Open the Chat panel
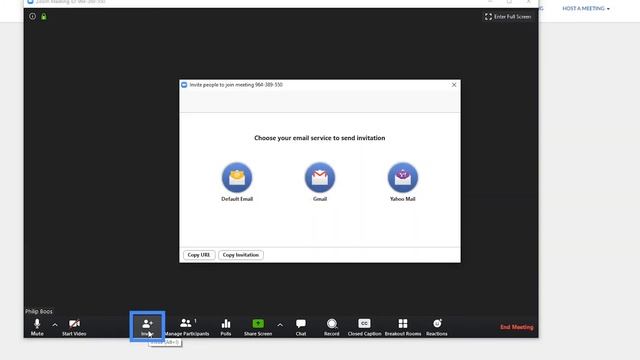 301,327
